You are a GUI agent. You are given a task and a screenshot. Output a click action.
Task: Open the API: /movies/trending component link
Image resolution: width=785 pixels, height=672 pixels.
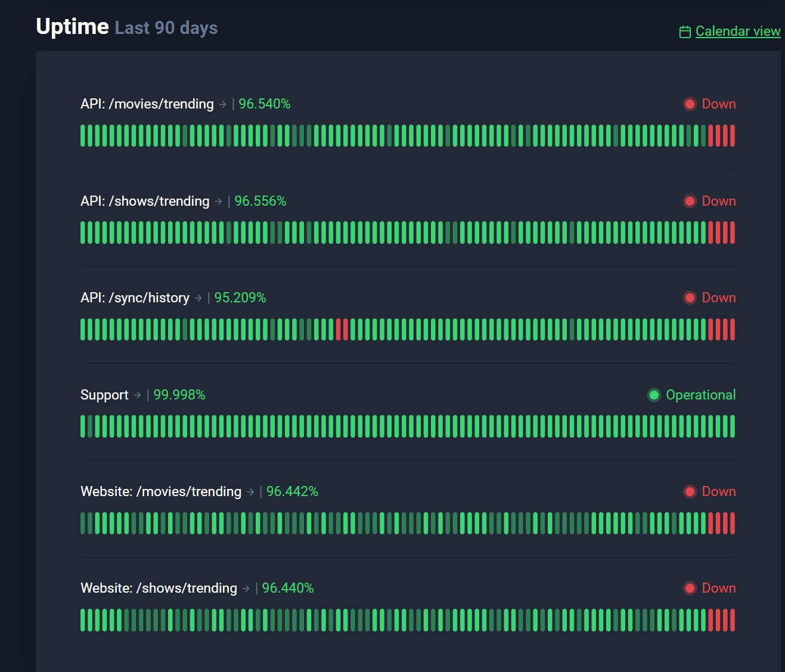pyautogui.click(x=147, y=104)
